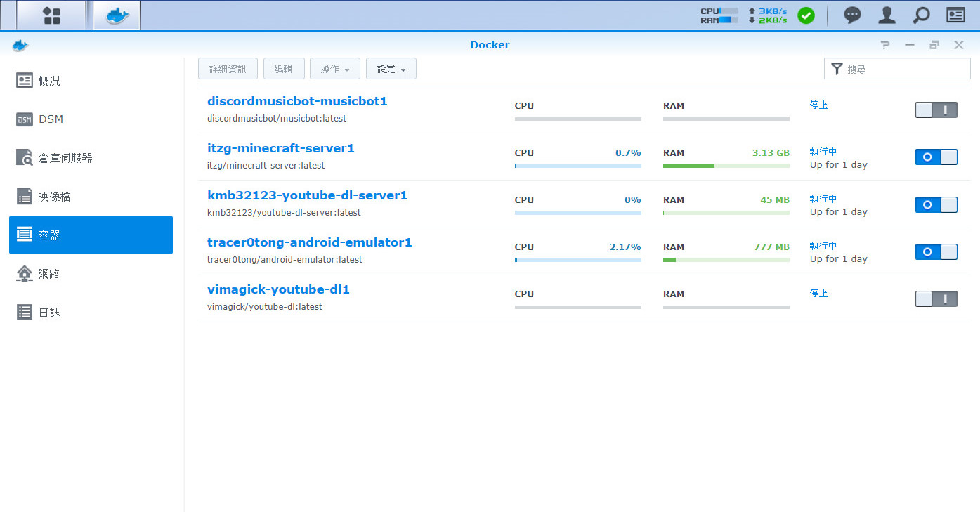Click the 日誌 log icon
Viewport: 980px width, 512px height.
[25, 312]
